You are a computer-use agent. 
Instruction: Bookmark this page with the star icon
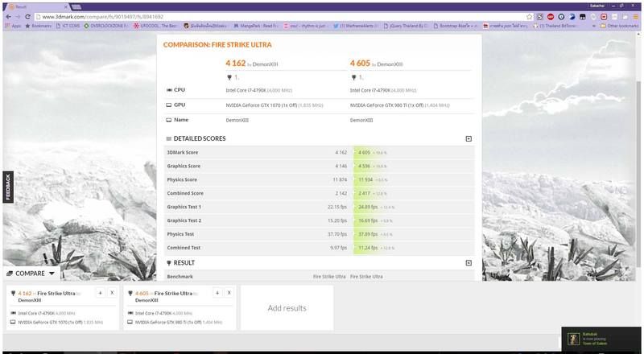point(530,17)
